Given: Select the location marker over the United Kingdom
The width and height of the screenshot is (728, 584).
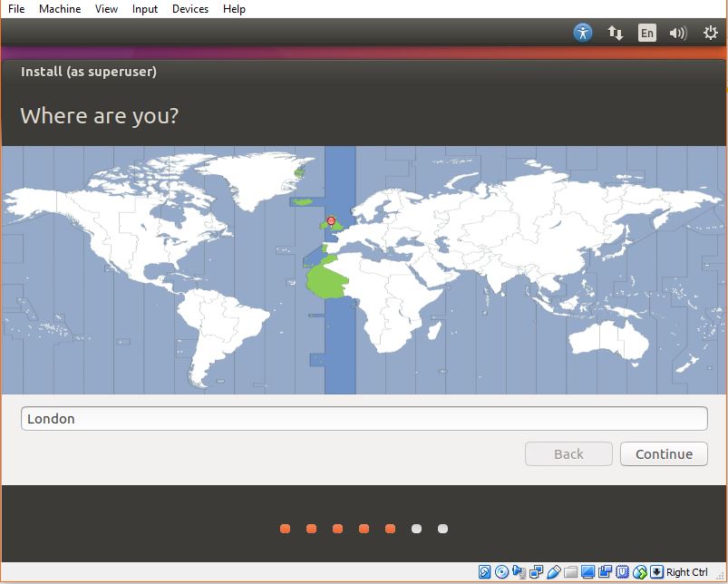Looking at the screenshot, I should point(330,220).
